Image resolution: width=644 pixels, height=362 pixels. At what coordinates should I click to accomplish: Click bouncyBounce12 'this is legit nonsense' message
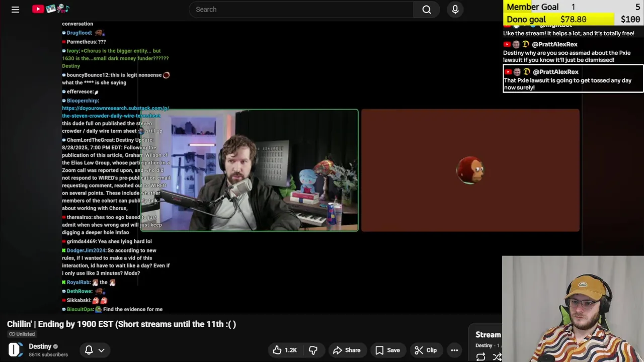[116, 78]
